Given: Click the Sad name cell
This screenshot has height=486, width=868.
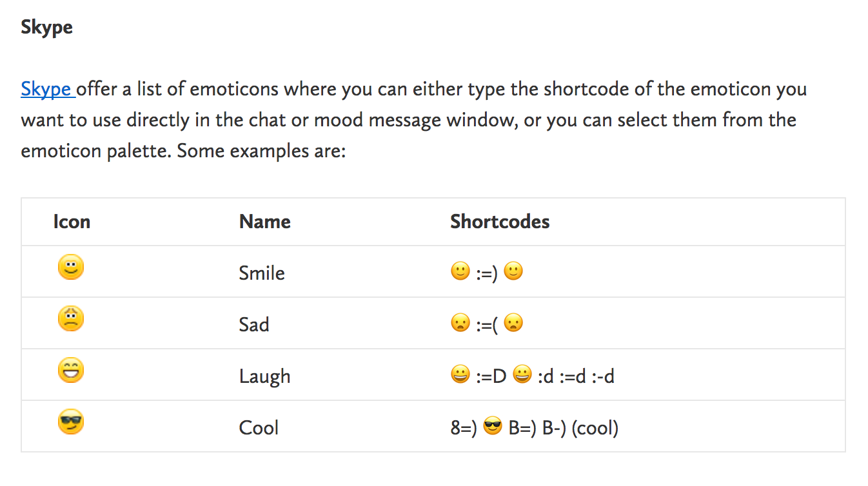Looking at the screenshot, I should (x=254, y=324).
